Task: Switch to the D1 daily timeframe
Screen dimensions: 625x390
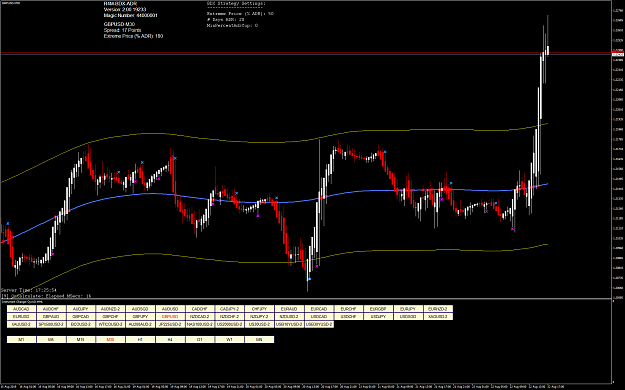Action: tap(200, 340)
